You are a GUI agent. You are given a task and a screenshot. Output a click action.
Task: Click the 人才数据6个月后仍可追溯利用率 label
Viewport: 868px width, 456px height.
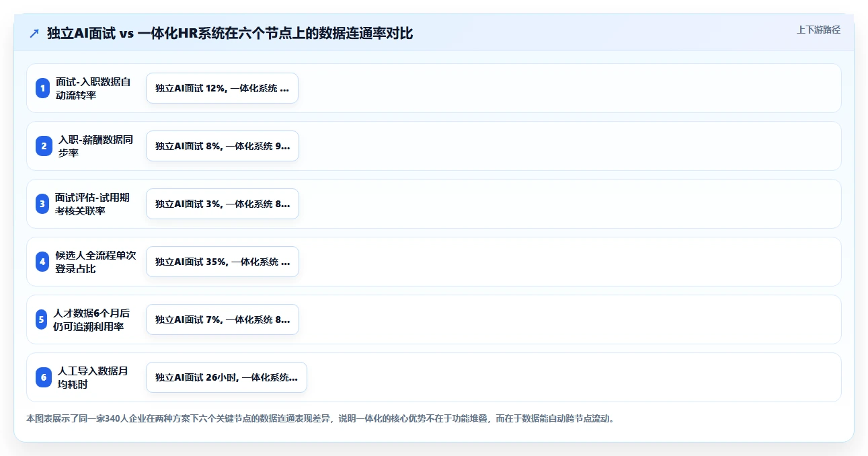click(x=92, y=319)
